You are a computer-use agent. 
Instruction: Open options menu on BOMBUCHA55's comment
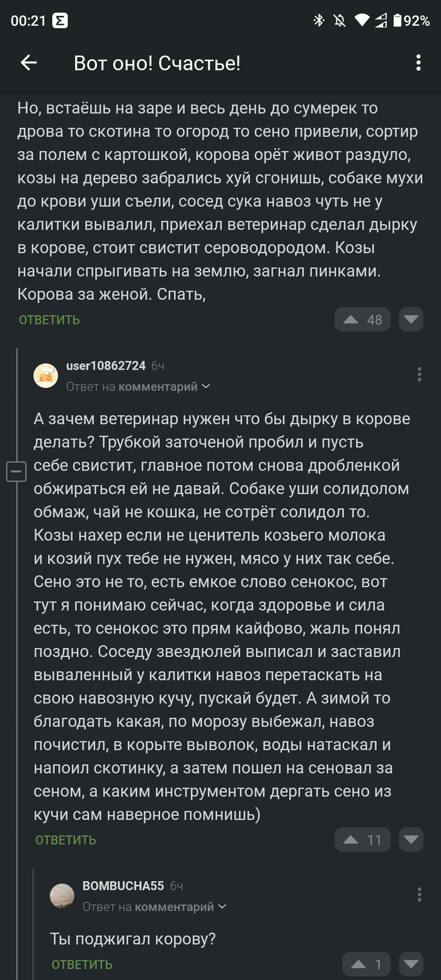tap(419, 894)
